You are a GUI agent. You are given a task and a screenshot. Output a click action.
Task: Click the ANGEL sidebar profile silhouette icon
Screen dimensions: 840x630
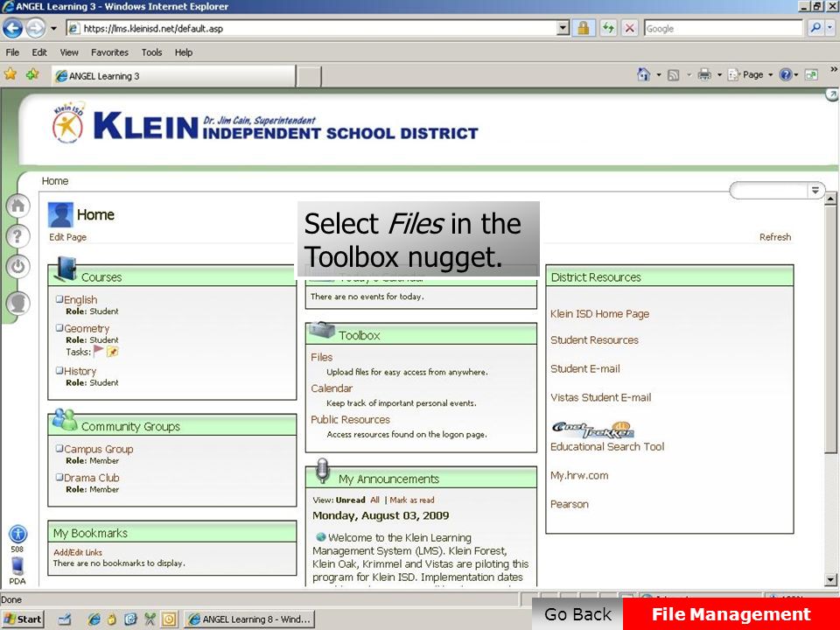[17, 304]
